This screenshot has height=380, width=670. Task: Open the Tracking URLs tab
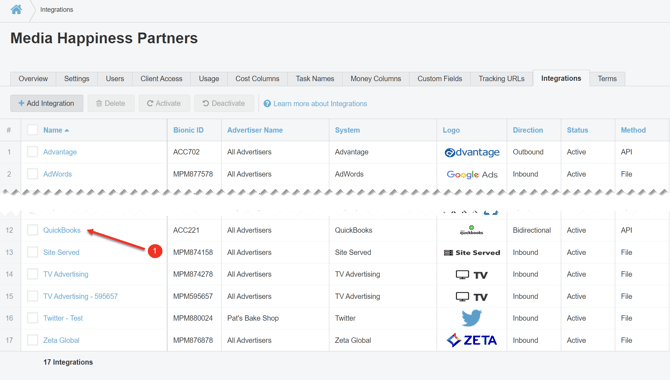(x=502, y=79)
